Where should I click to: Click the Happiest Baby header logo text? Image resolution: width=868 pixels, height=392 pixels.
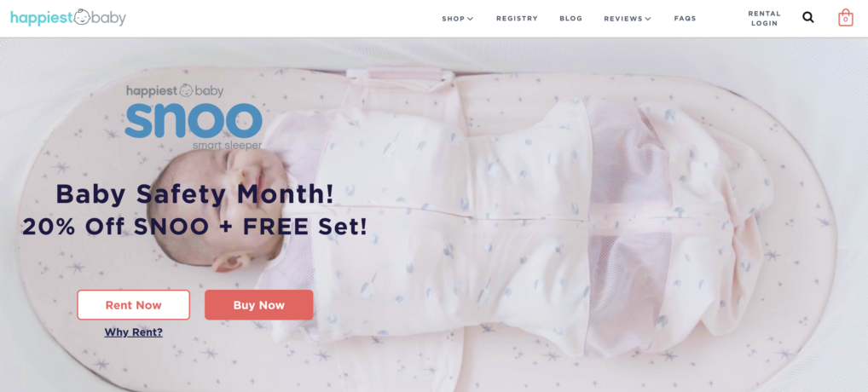[x=68, y=18]
